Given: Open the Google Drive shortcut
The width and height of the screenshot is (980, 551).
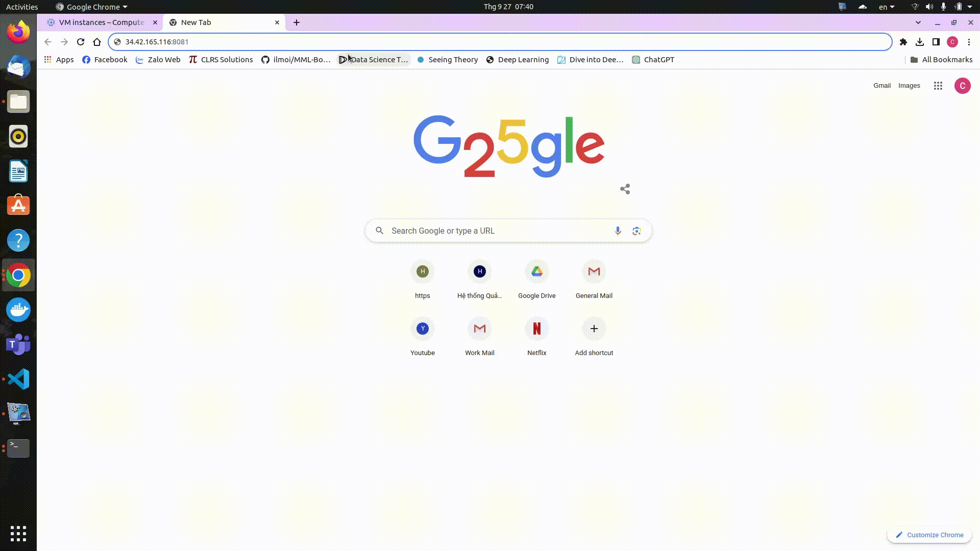Looking at the screenshot, I should pyautogui.click(x=536, y=272).
